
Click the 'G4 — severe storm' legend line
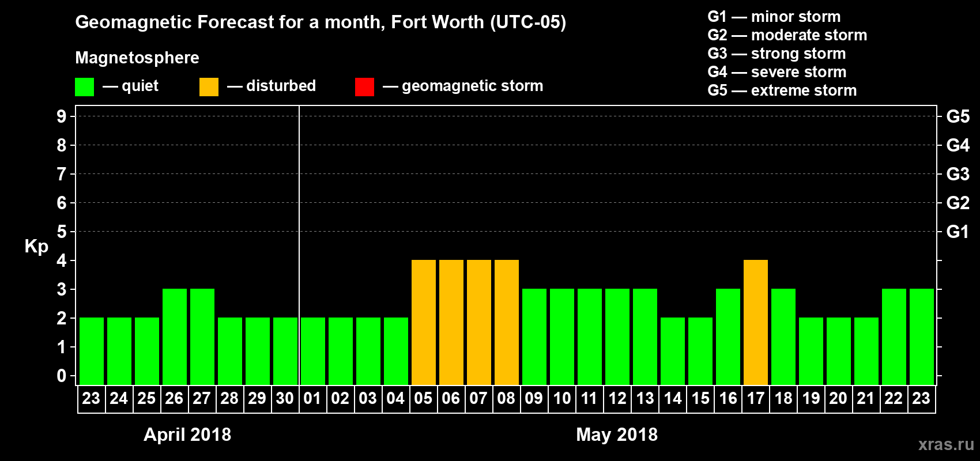(777, 72)
